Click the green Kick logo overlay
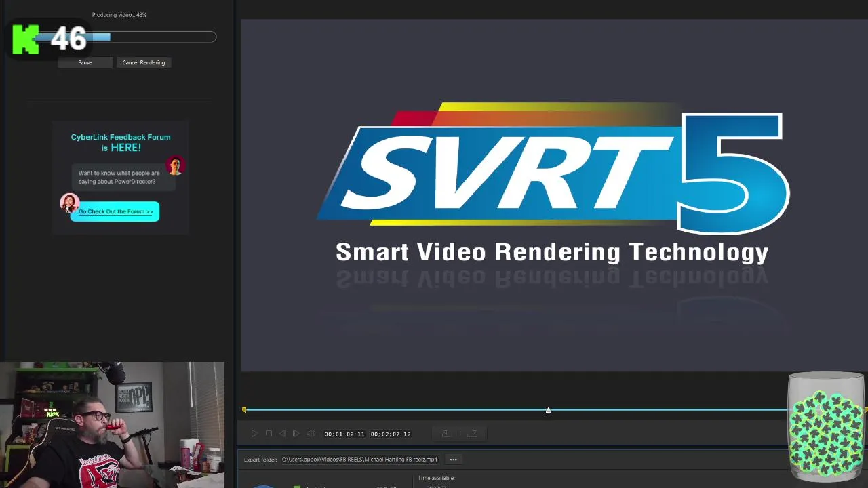 (x=26, y=40)
